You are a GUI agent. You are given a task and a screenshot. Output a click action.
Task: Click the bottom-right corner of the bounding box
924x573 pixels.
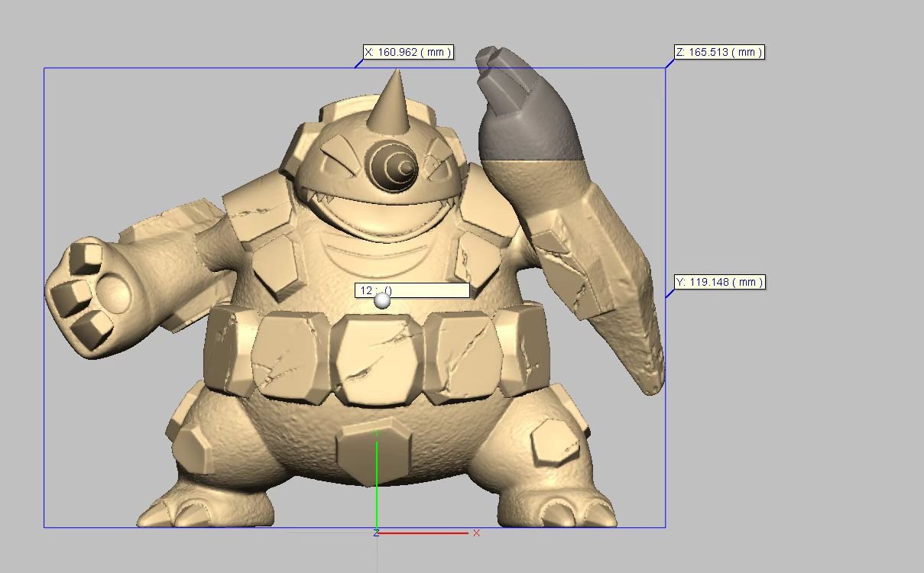(x=665, y=527)
